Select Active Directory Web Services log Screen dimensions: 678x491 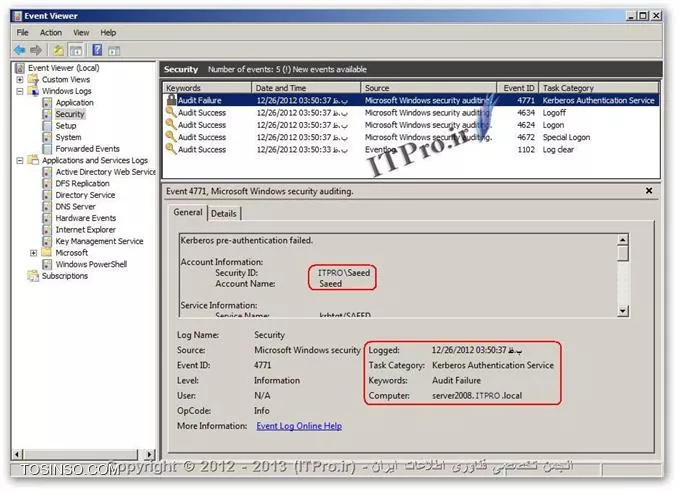[105, 172]
